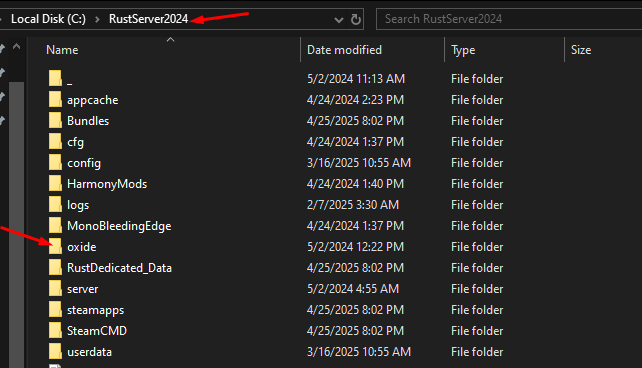
Task: Click the cfg folder icon
Action: (55, 142)
